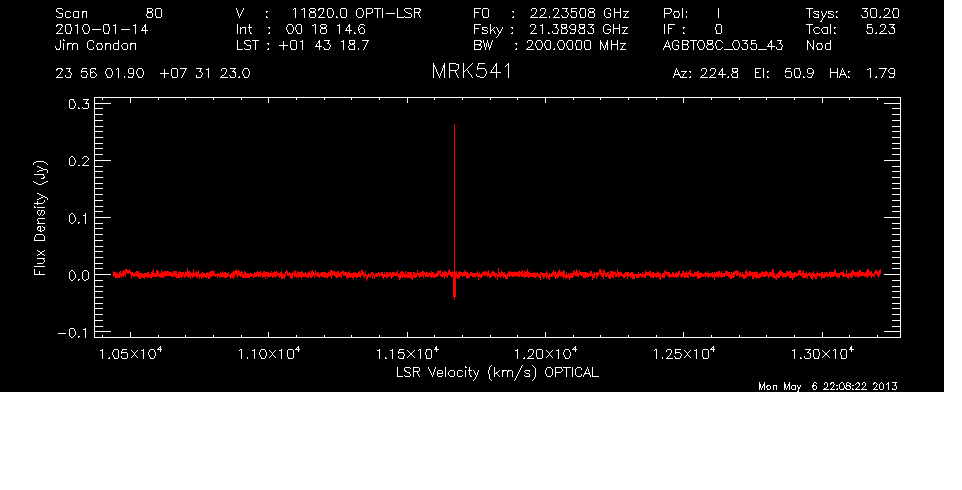
Task: Select the Flux Density (Jy) axis label
Action: coord(41,219)
